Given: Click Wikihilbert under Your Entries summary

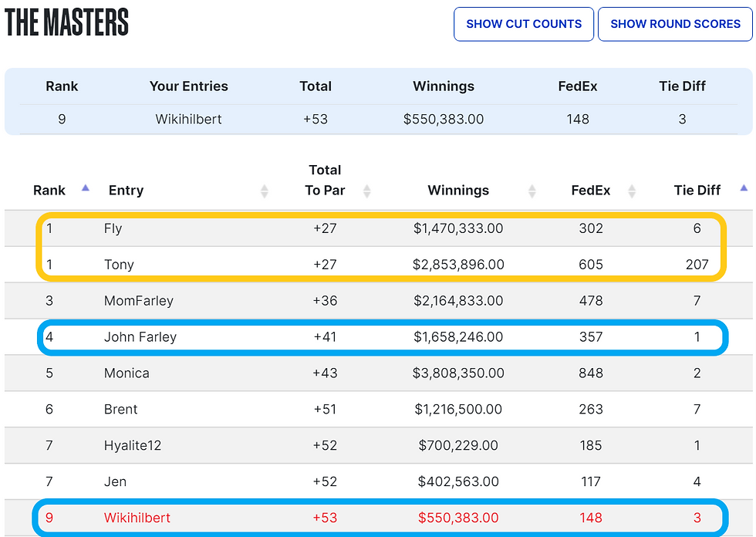Looking at the screenshot, I should coord(189,119).
